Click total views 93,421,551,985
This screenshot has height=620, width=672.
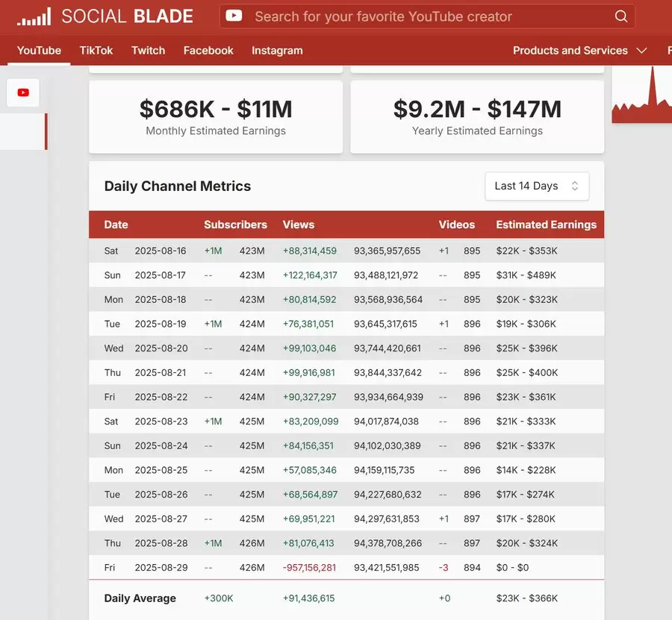[387, 569]
